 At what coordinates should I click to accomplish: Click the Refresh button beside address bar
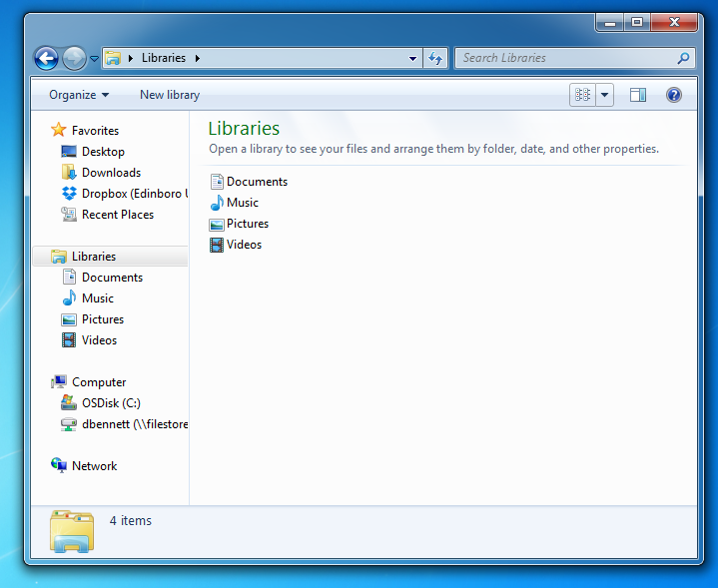pos(435,59)
